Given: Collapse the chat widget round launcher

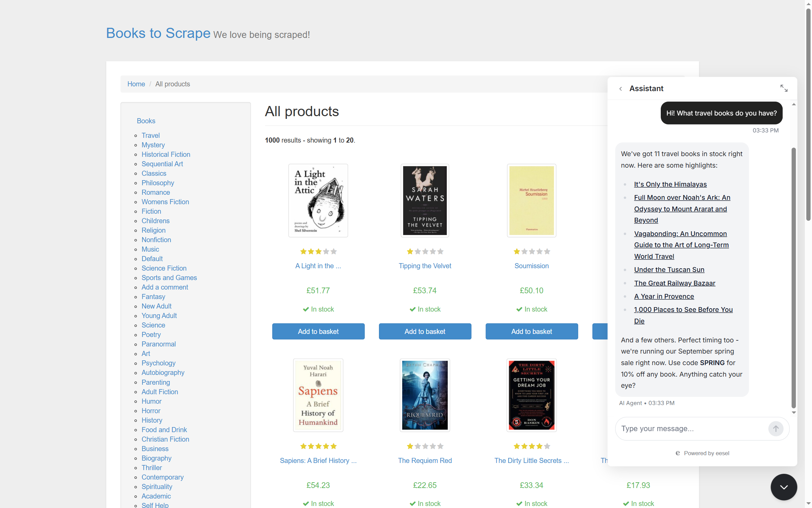Looking at the screenshot, I should 784,487.
